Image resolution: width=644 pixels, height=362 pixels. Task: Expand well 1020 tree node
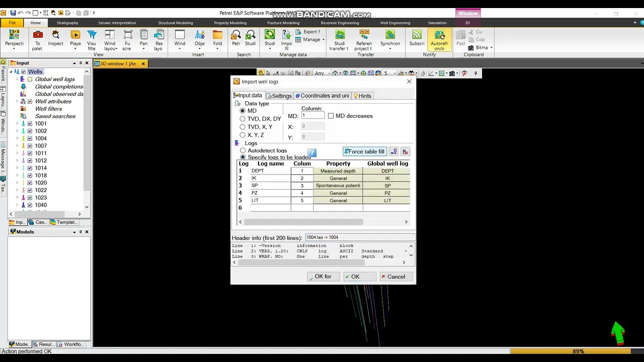point(17,183)
